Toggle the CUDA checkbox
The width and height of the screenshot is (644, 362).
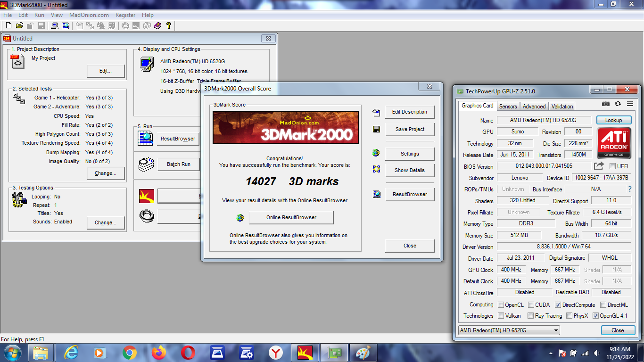click(x=531, y=305)
